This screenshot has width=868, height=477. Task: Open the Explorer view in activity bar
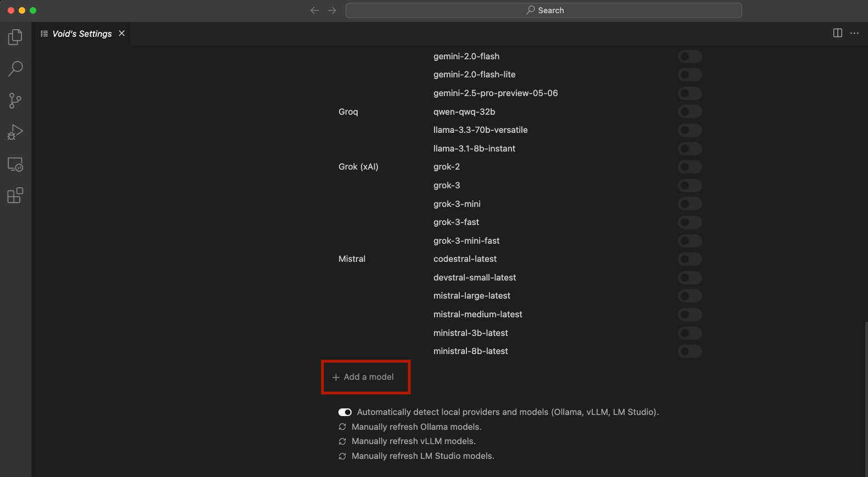point(15,37)
